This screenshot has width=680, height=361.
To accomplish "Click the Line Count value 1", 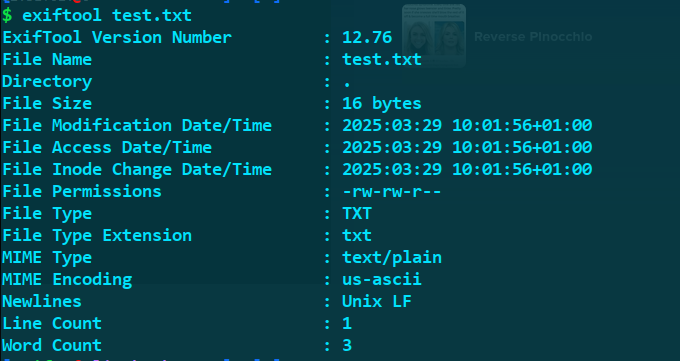I will coord(347,324).
